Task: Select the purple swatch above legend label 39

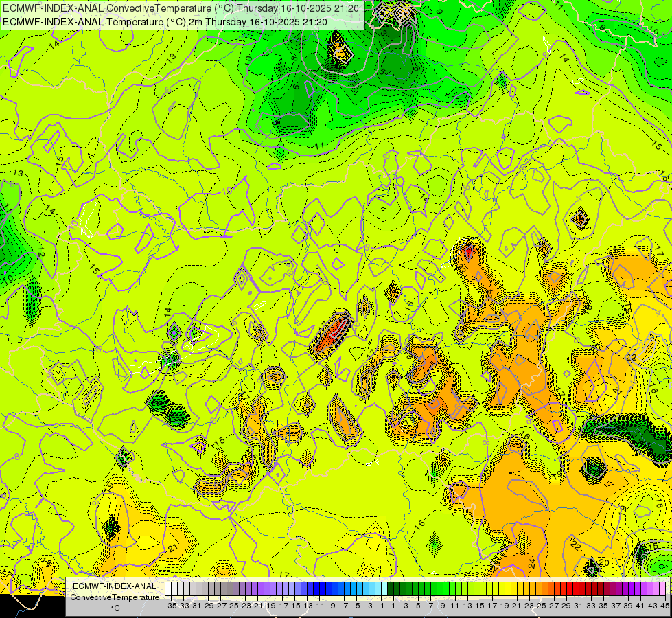Action: coord(625,589)
